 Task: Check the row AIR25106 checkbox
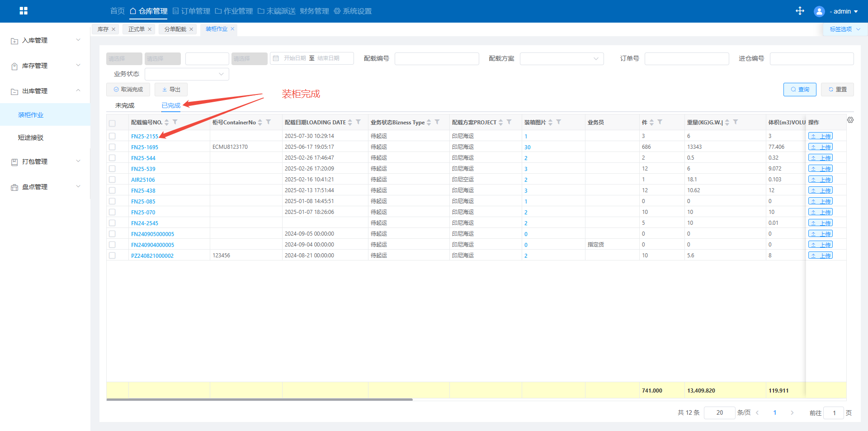pyautogui.click(x=112, y=180)
